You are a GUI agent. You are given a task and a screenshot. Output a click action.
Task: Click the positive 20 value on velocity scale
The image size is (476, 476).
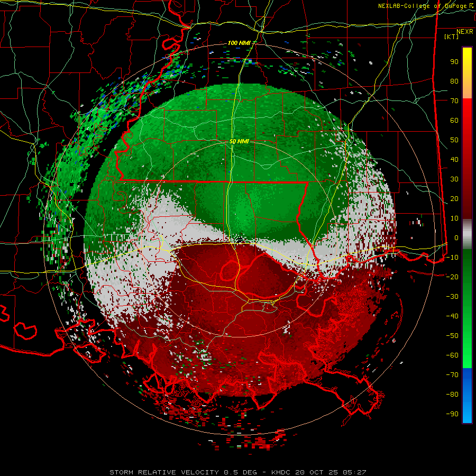(x=454, y=199)
